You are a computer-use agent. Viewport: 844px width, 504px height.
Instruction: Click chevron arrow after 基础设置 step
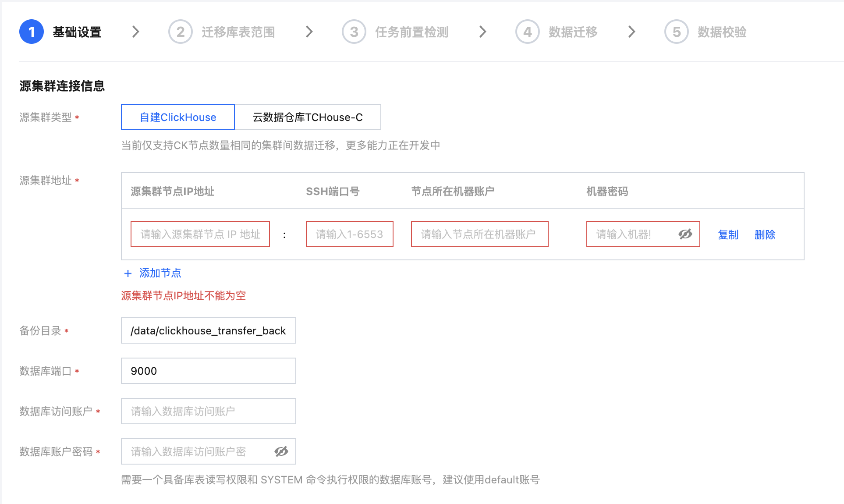point(136,32)
